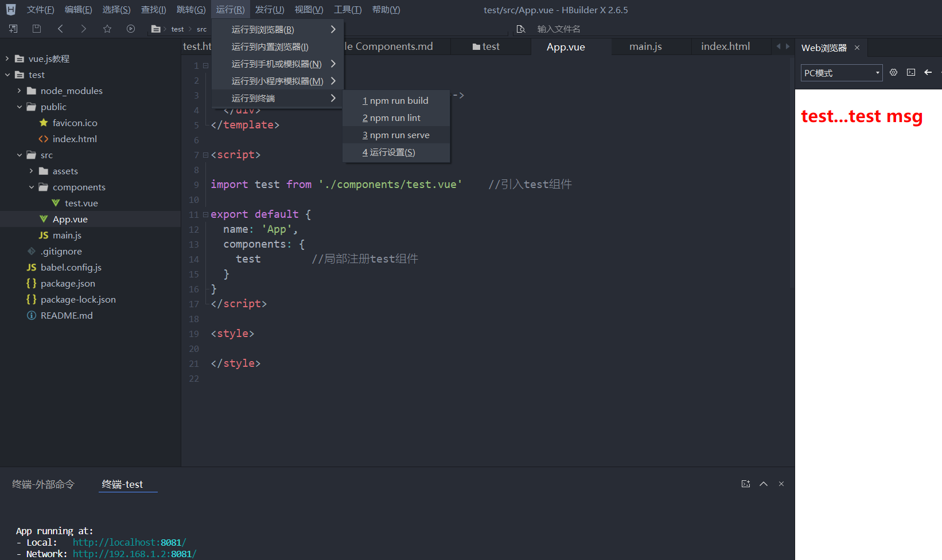Click the new terminal icon in terminal panel
Screen dimensions: 942x560
(746, 484)
